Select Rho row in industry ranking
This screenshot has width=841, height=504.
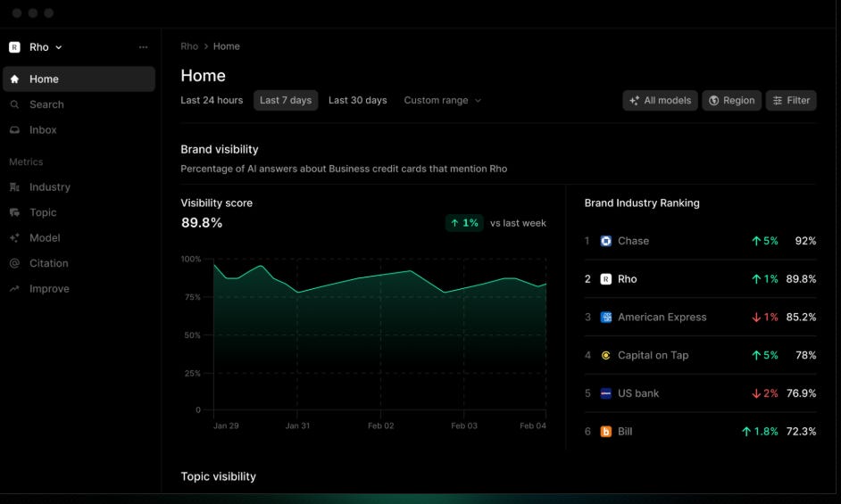point(701,279)
